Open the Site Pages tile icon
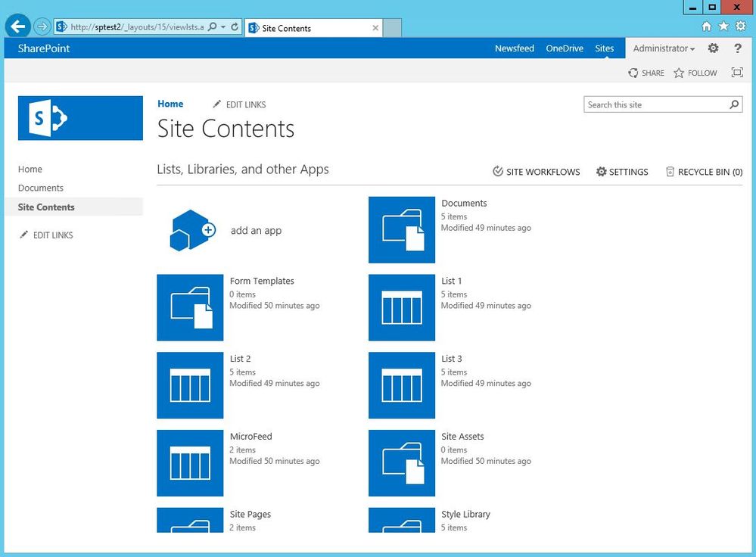756x557 pixels. (190, 520)
